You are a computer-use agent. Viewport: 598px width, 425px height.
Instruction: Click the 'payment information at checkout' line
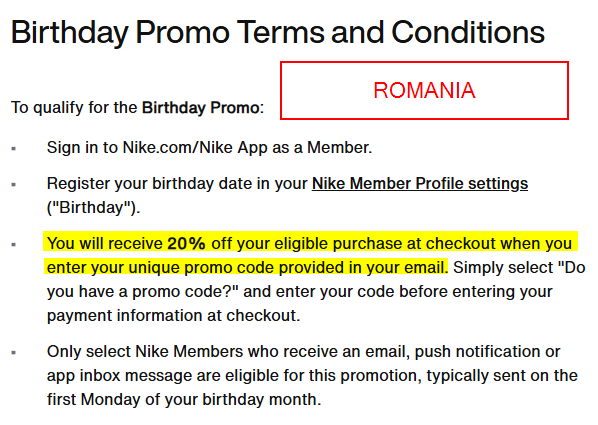[174, 316]
